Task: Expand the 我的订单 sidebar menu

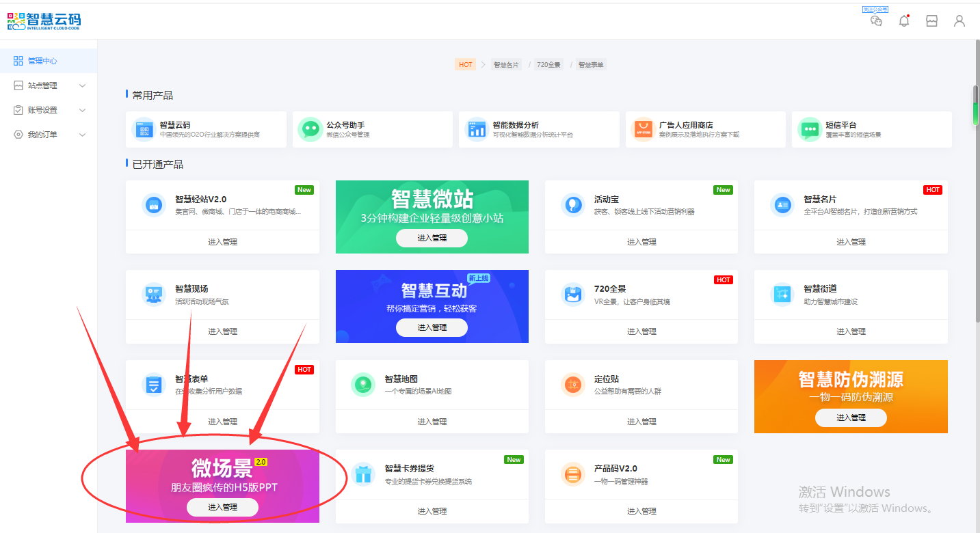Action: [49, 135]
